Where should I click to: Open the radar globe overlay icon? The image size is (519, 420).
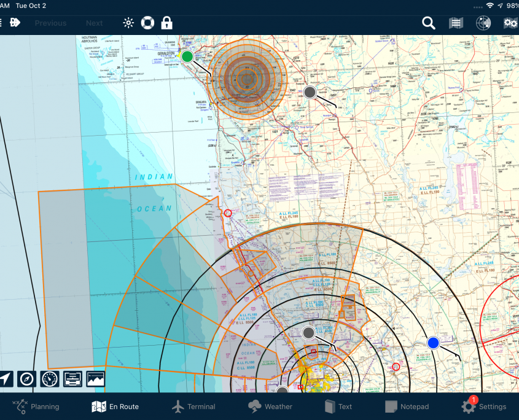(483, 23)
